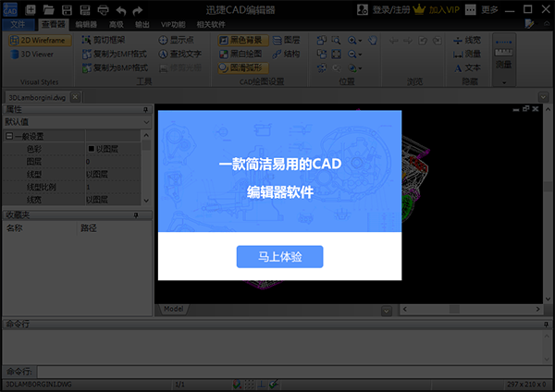Click the 色彩 以图层 color swatch

(x=91, y=149)
